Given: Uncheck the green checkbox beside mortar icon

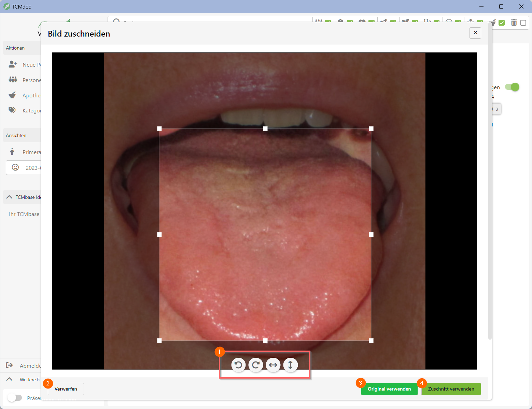Looking at the screenshot, I should 501,23.
